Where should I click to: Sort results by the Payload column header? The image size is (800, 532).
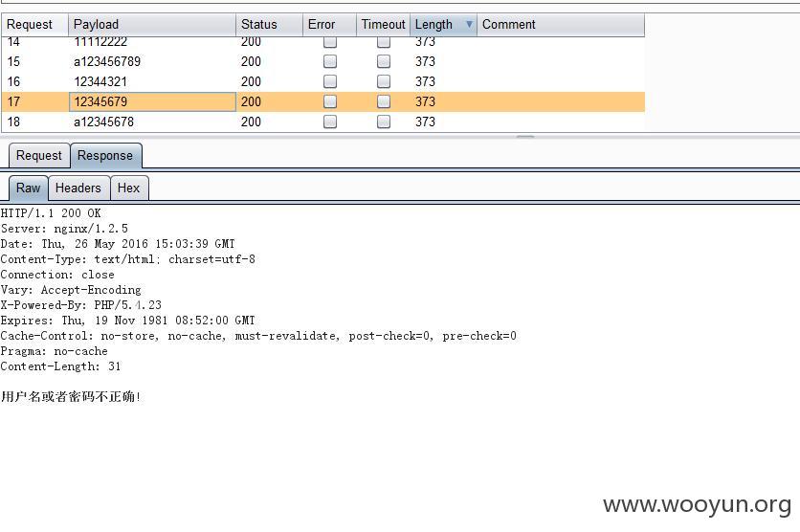(x=152, y=25)
